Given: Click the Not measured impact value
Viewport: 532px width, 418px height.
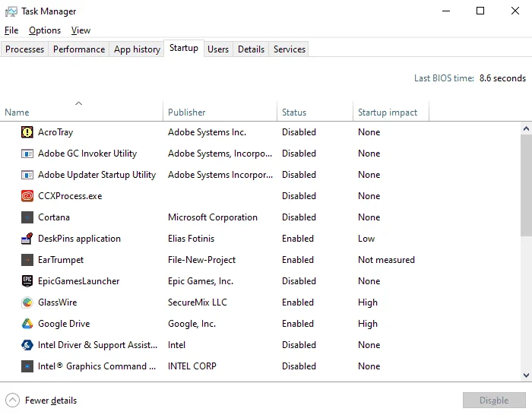Looking at the screenshot, I should [386, 260].
